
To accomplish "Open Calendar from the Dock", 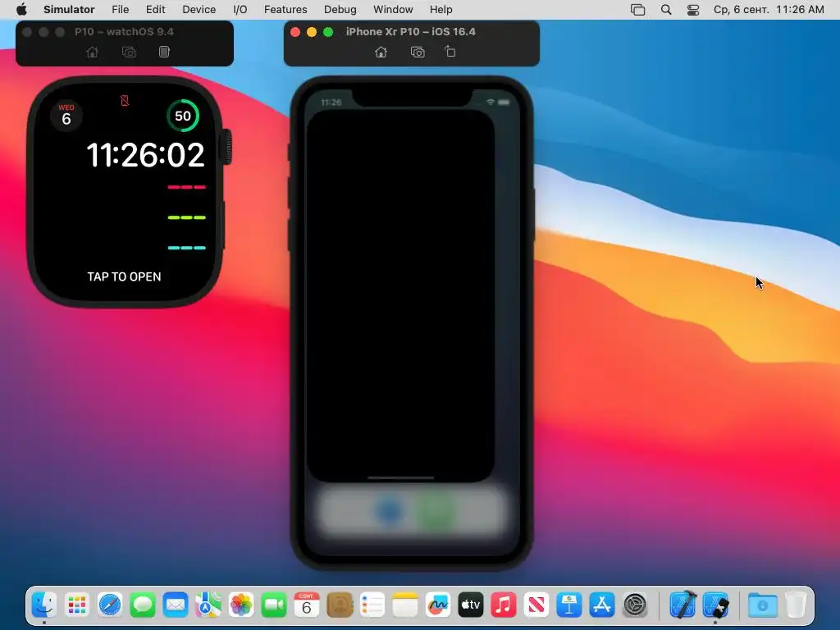I will pyautogui.click(x=307, y=605).
